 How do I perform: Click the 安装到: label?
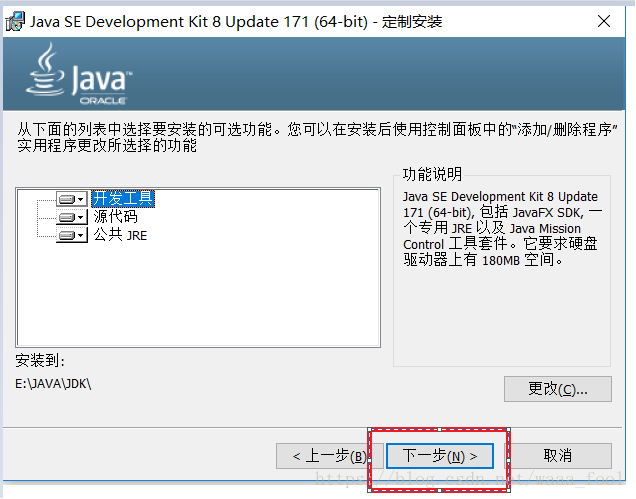click(x=40, y=360)
